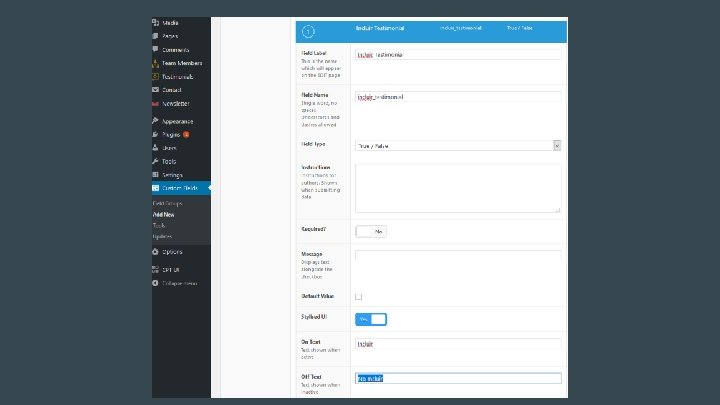
Task: Click the Collapse menu arrow icon
Action: (156, 283)
